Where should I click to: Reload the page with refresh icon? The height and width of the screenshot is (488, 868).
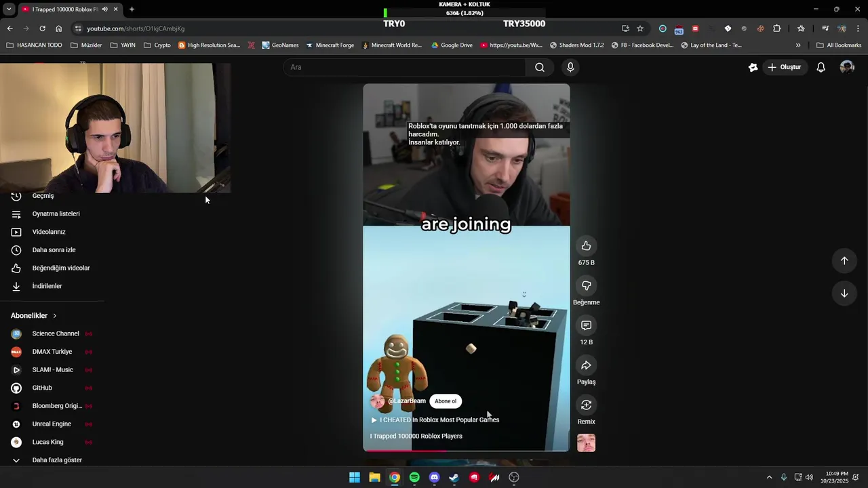click(42, 28)
